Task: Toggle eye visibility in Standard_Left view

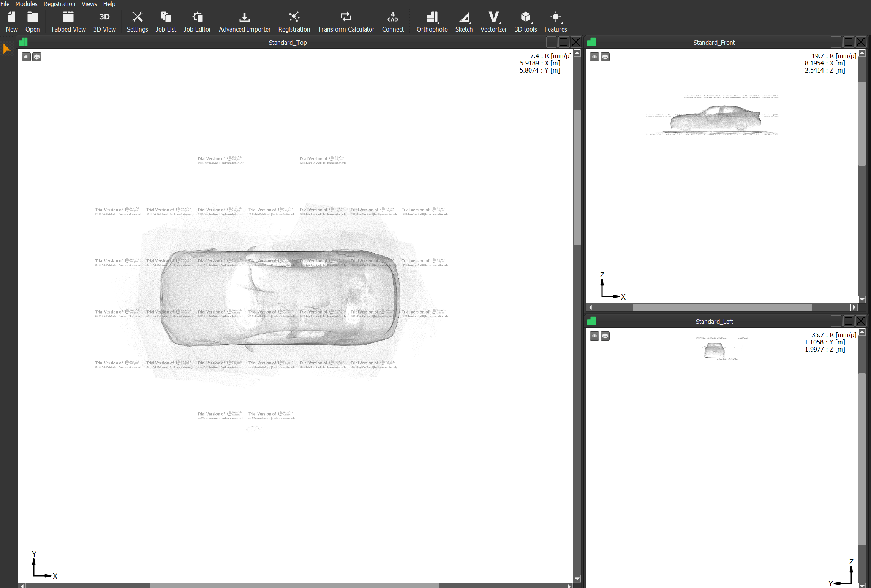Action: point(594,336)
